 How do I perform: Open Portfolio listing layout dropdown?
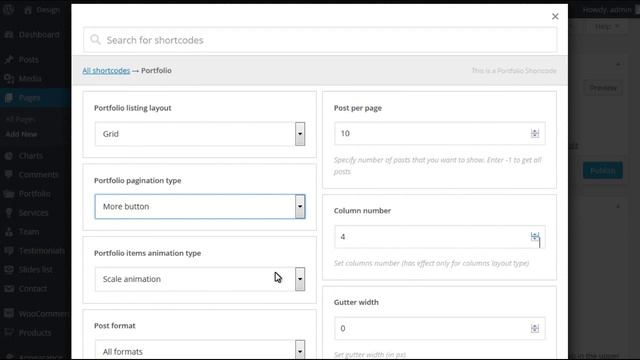200,134
